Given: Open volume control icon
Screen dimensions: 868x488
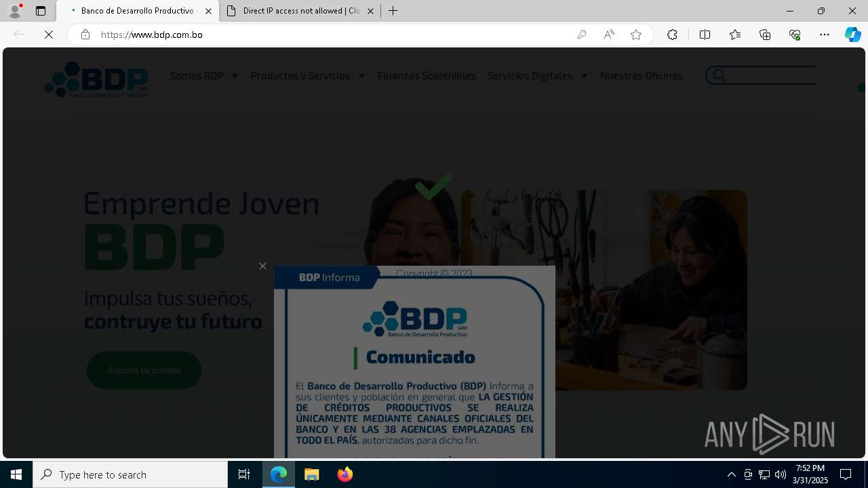Looking at the screenshot, I should (781, 474).
